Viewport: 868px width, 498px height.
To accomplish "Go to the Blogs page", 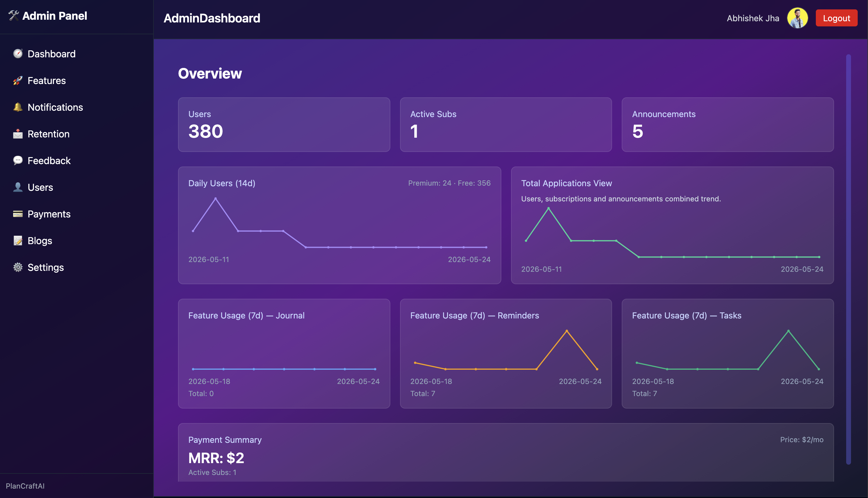I will (77, 241).
